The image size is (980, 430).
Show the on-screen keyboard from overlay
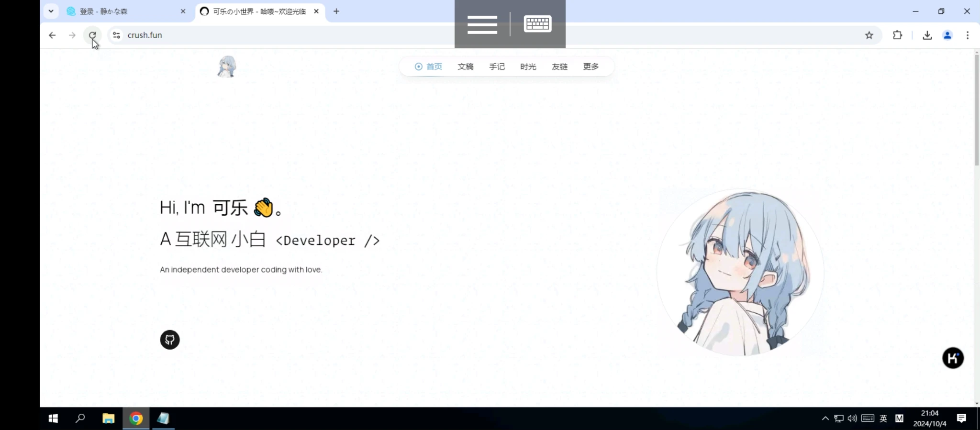point(537,24)
